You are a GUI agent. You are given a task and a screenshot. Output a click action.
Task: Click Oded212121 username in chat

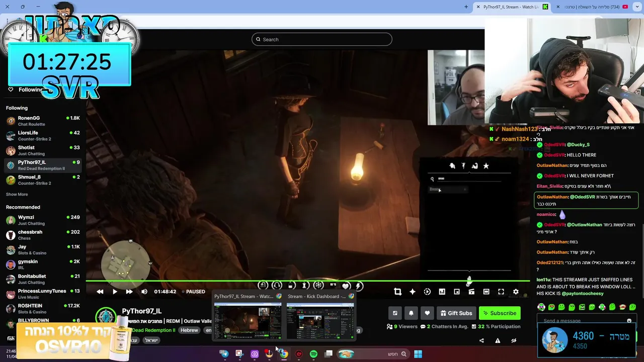[549, 262]
